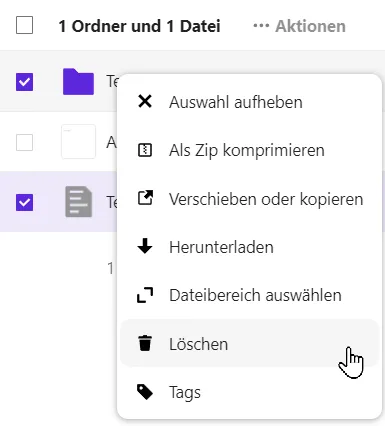Click the blank file thumbnail in second row
Viewport: 385px width, 426px height.
[78, 142]
